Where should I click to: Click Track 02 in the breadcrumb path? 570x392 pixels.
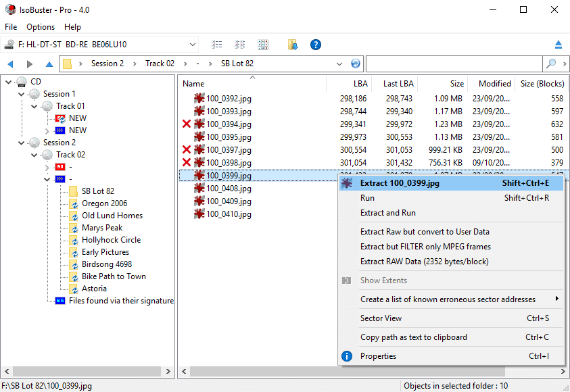(x=160, y=64)
